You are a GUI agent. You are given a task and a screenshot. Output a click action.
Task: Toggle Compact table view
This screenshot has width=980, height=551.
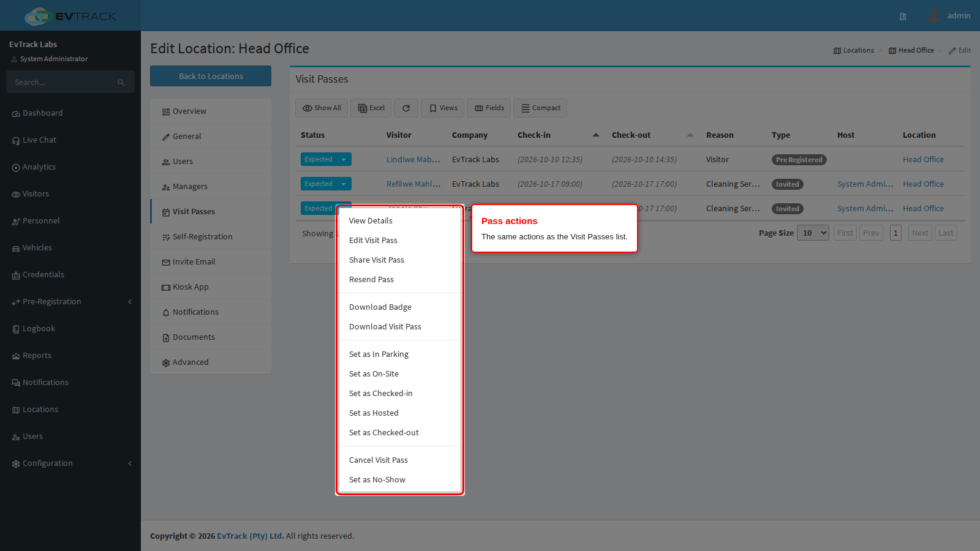[540, 108]
